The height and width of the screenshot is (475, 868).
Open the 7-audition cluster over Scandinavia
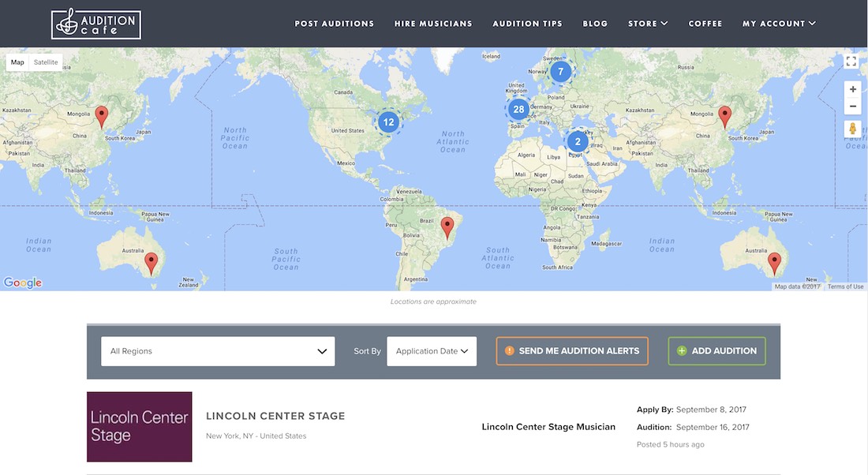pos(561,72)
